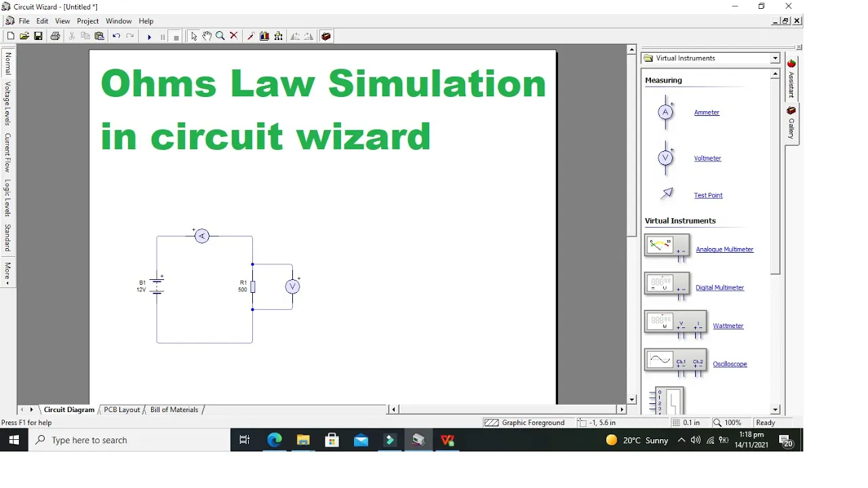Screen dimensions: 868x488
Task: Select the probe tool in the toolbar
Action: 250,37
